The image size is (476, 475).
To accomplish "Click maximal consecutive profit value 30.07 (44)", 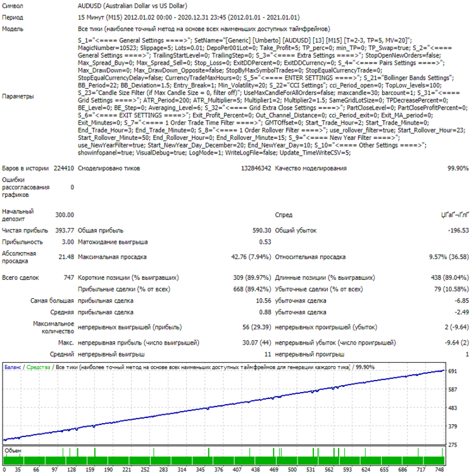I will (x=256, y=342).
